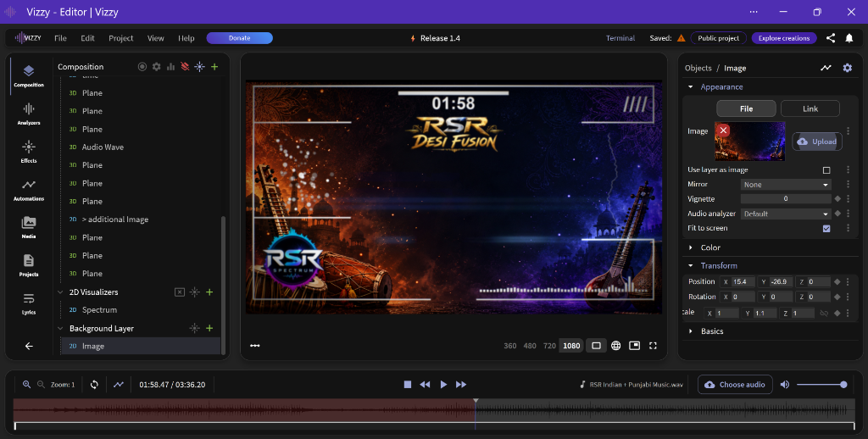Open the Mirror dropdown
868x439 pixels.
[786, 185]
